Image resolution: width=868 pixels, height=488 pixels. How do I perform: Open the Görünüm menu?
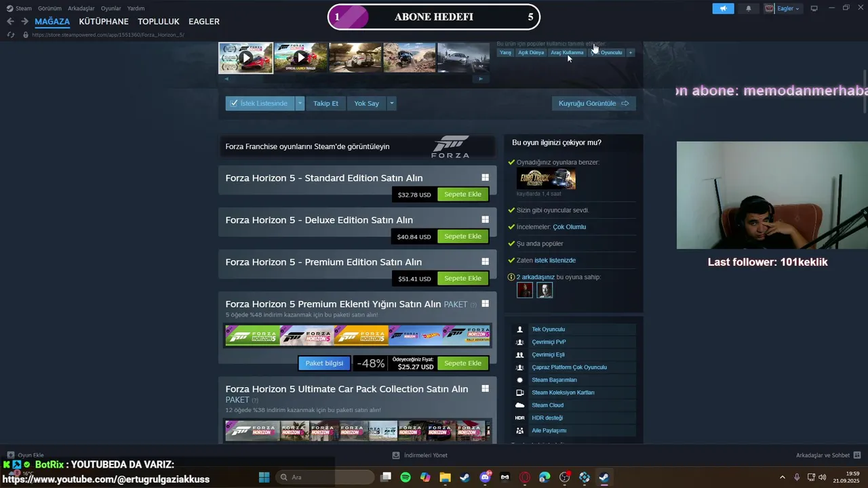[50, 8]
